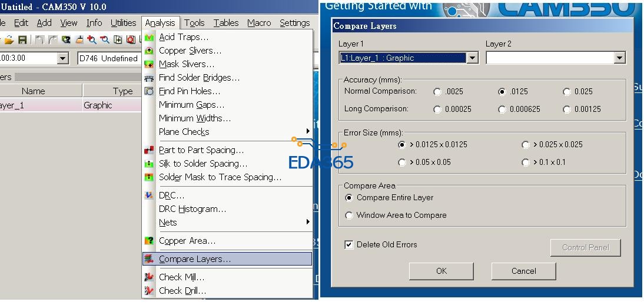
Task: Click the Acid Traps menu icon
Action: 150,38
